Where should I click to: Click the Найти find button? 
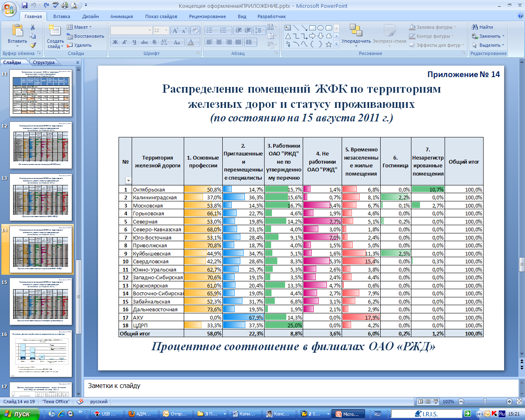[x=482, y=27]
